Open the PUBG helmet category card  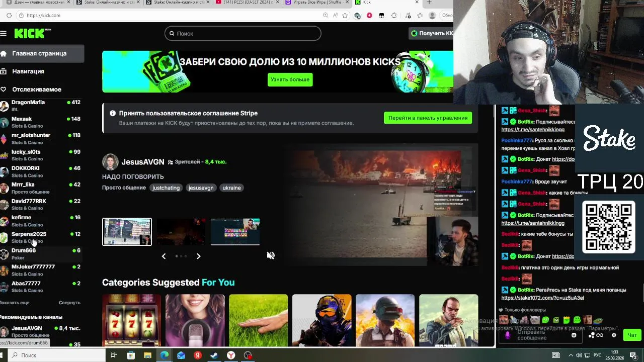385,321
